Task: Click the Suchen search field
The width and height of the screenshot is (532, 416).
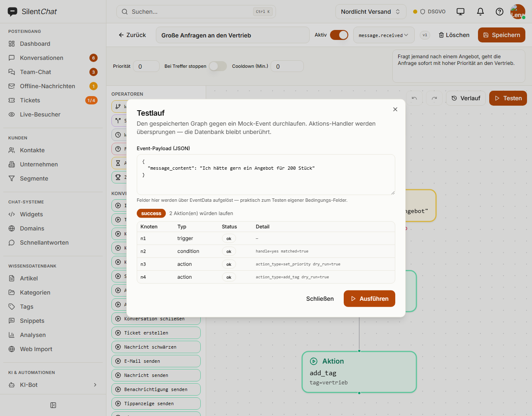Action: (196, 12)
